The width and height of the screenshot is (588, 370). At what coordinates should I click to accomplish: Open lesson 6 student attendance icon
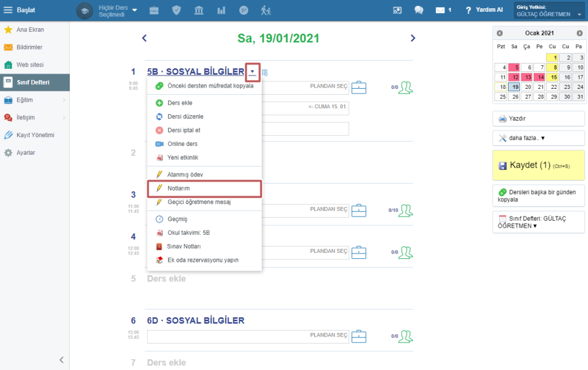coord(405,336)
